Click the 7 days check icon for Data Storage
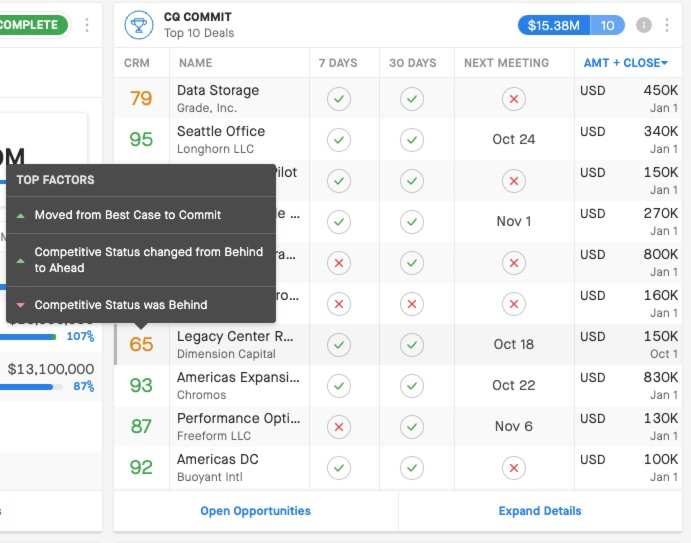The image size is (691, 543). click(339, 99)
